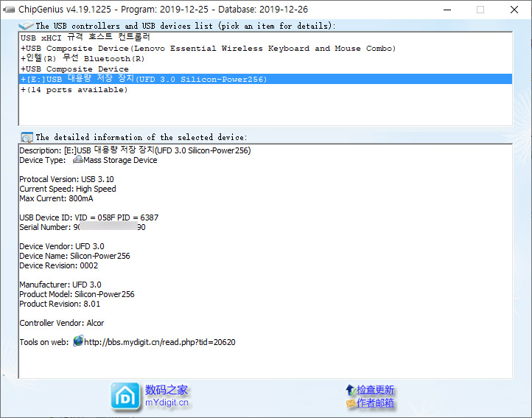Image resolution: width=532 pixels, height=418 pixels.
Task: Click the USB devices list drive icon
Action: click(x=26, y=26)
